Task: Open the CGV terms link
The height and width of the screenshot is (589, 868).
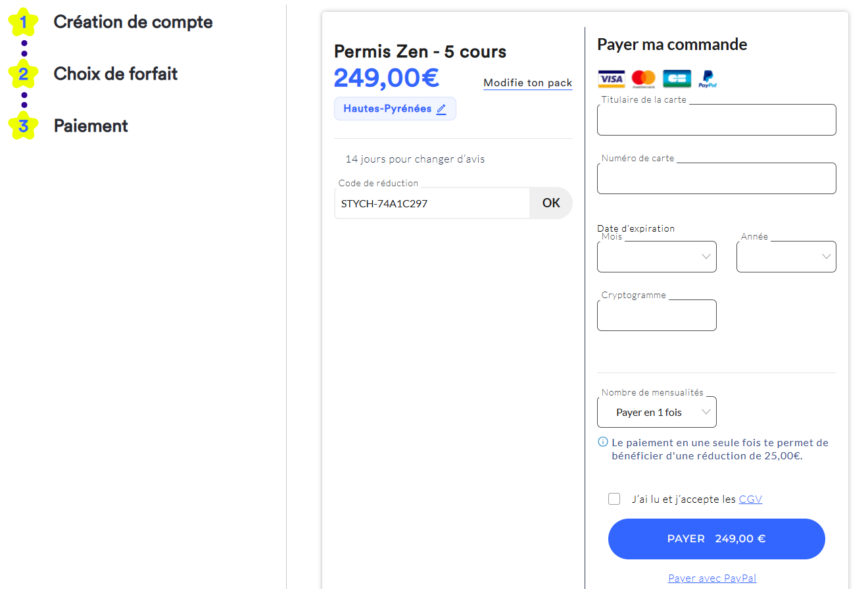Action: [x=750, y=499]
